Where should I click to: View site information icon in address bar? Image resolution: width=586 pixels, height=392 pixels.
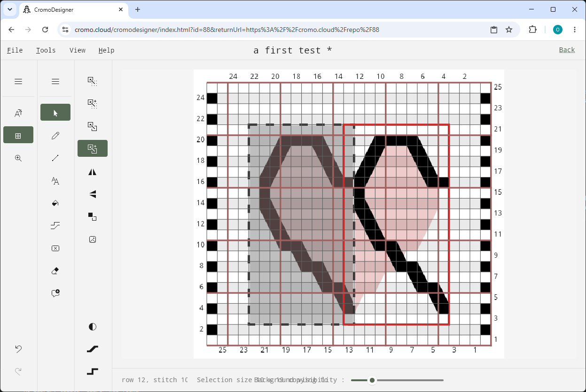pos(66,30)
